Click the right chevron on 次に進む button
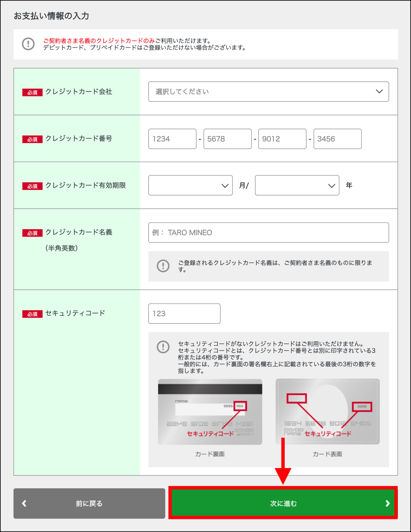This screenshot has width=411, height=532. 387,503
